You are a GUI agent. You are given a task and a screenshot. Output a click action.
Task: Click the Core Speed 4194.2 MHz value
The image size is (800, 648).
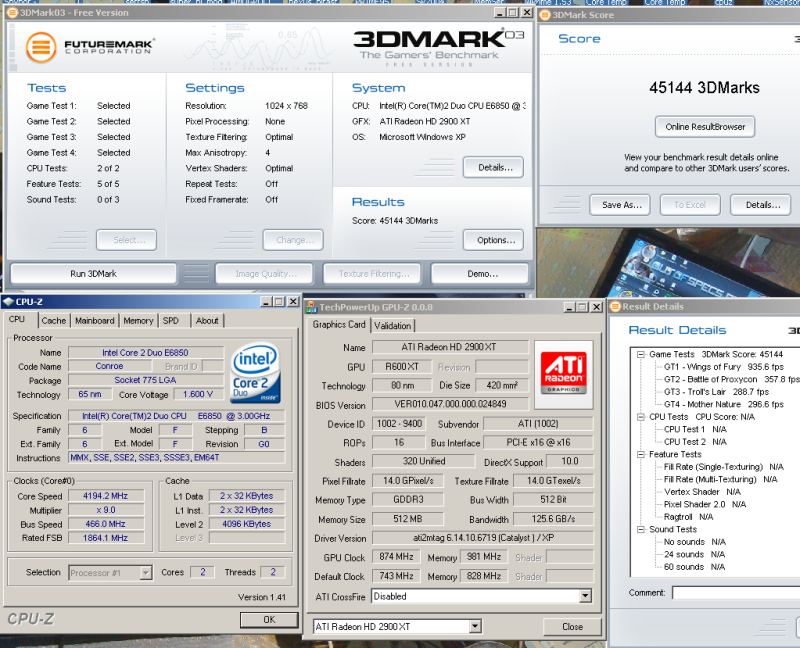click(x=106, y=496)
